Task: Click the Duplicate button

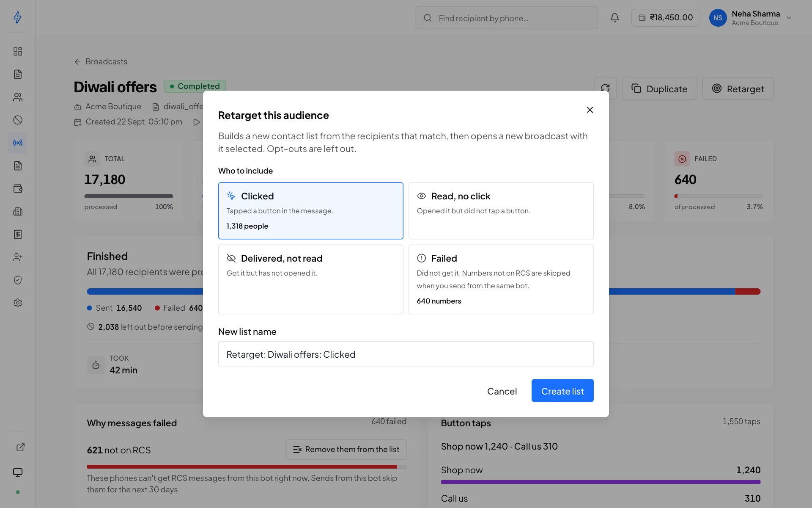Action: 659,88
